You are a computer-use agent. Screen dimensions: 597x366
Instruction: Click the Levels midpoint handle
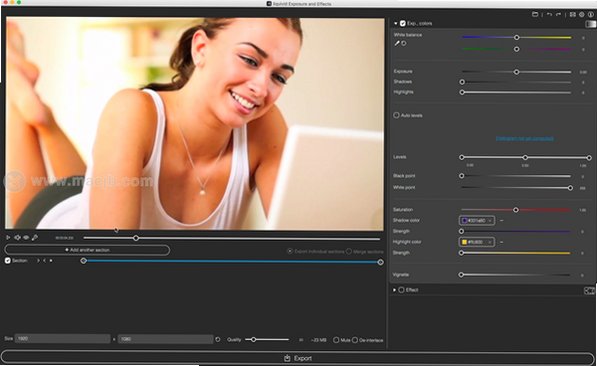point(525,157)
